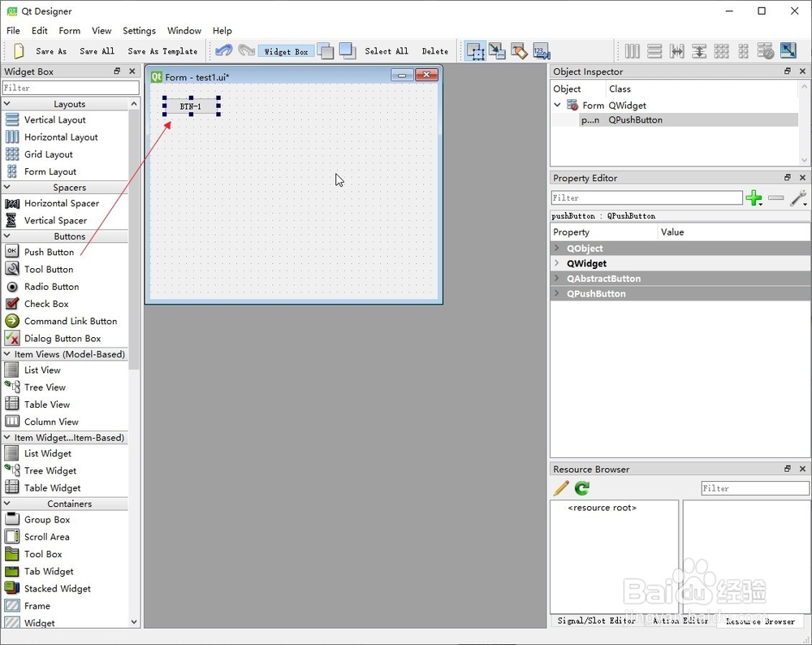The width and height of the screenshot is (812, 645).
Task: Click the Lay Out Vertically toolbar icon
Action: pos(654,50)
